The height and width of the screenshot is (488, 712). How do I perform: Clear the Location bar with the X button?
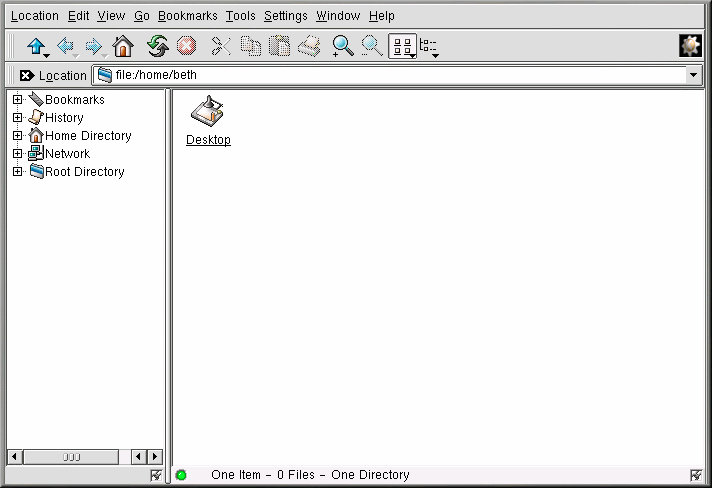coord(27,76)
